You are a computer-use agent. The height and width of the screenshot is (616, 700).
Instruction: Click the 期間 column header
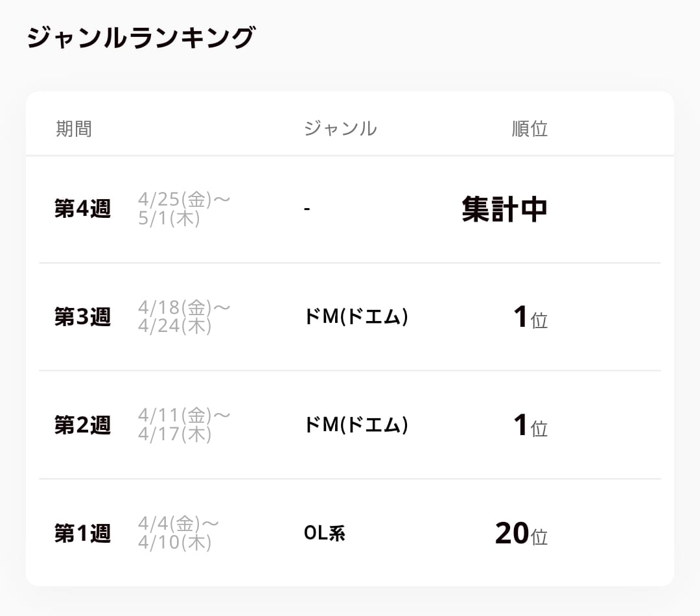[74, 128]
